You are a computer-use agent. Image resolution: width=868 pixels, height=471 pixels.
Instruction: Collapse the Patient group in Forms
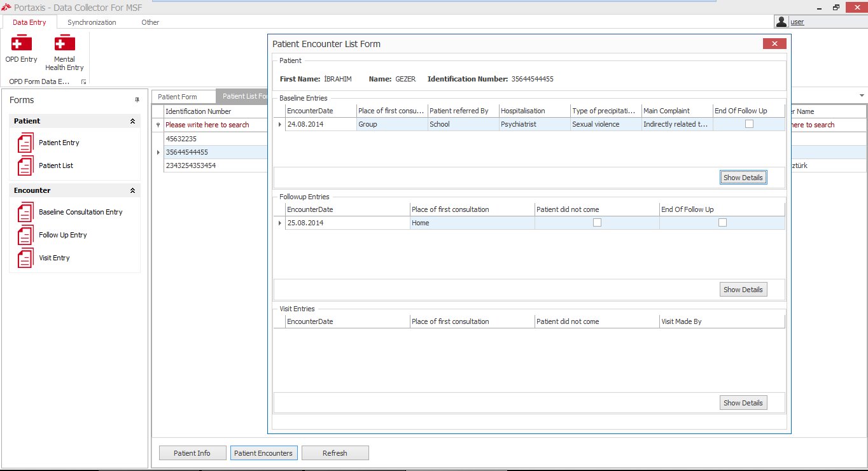point(132,121)
